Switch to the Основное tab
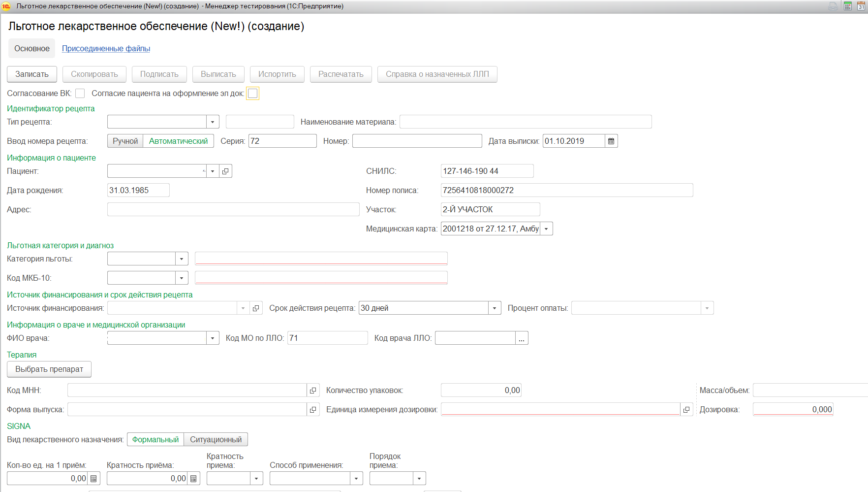Image resolution: width=868 pixels, height=492 pixels. [32, 48]
